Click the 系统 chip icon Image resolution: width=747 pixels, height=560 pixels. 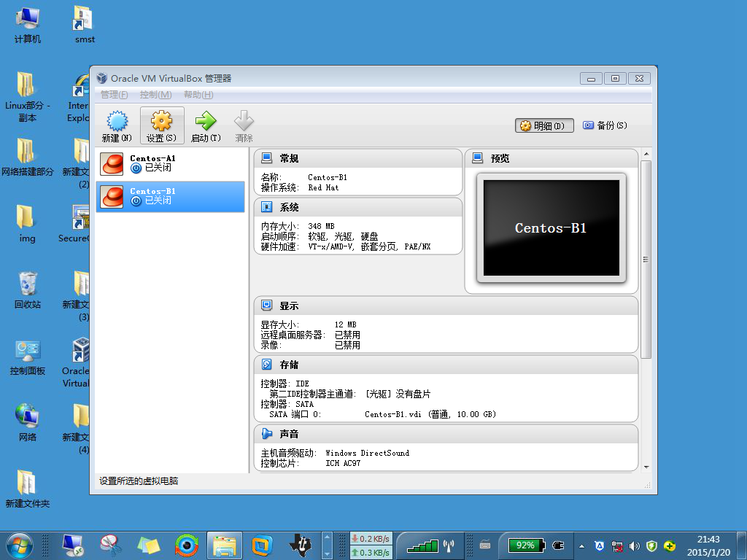[x=267, y=206]
